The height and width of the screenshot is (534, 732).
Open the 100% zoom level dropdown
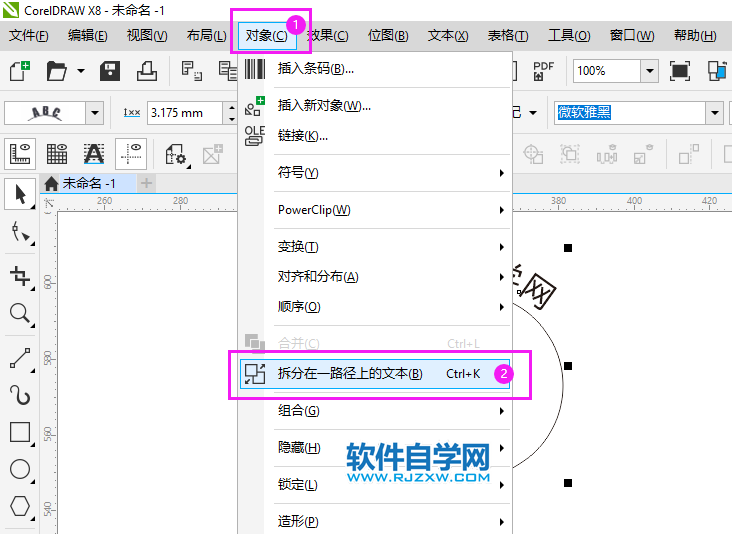(x=649, y=71)
